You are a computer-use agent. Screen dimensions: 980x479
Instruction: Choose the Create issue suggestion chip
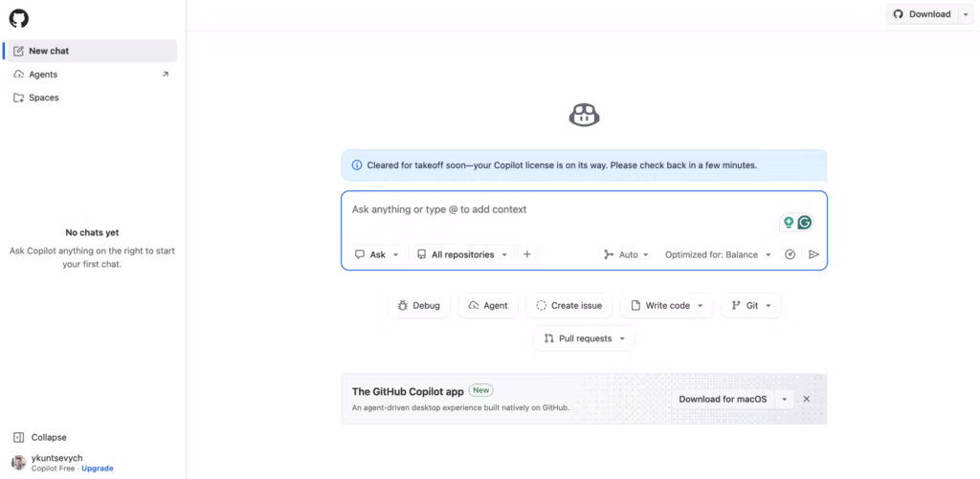569,306
